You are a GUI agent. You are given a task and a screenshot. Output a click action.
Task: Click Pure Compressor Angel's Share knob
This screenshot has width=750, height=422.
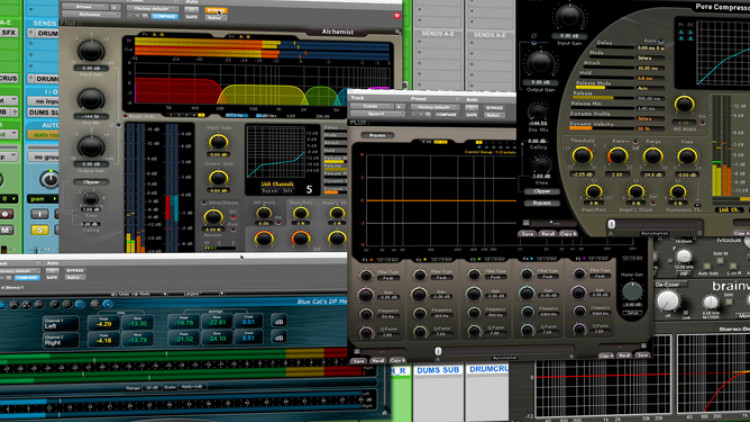point(636,192)
